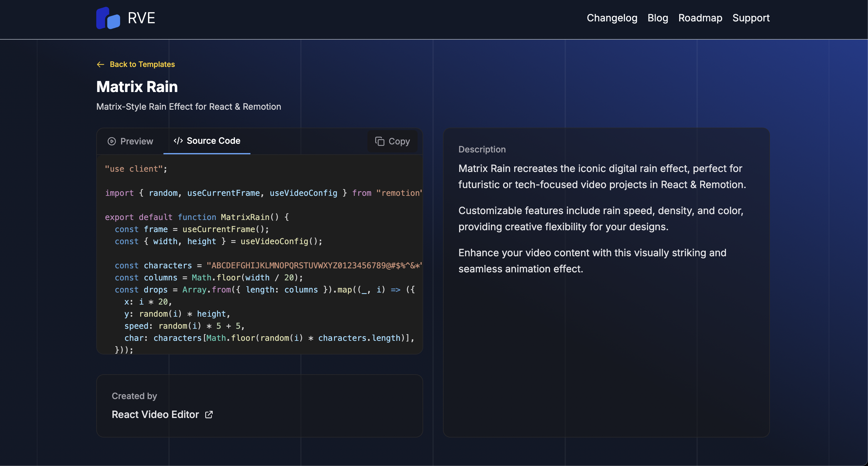Click the external link icon next to React Video Editor
The image size is (868, 466).
pyautogui.click(x=209, y=414)
